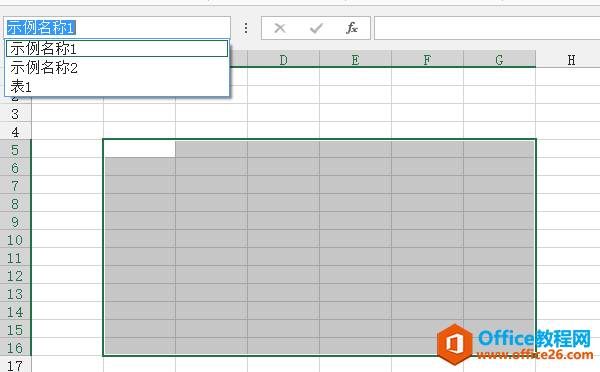Select row 17 header
The height and width of the screenshot is (372, 600).
point(15,365)
